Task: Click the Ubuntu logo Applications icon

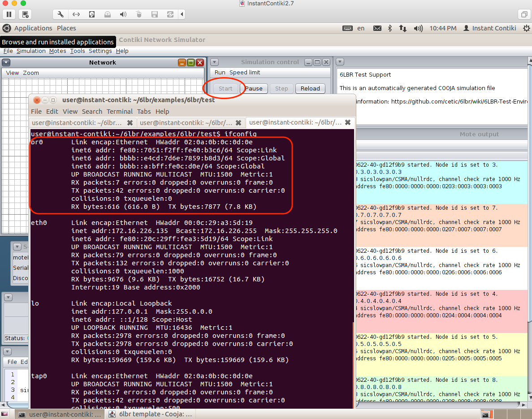Action: point(6,28)
